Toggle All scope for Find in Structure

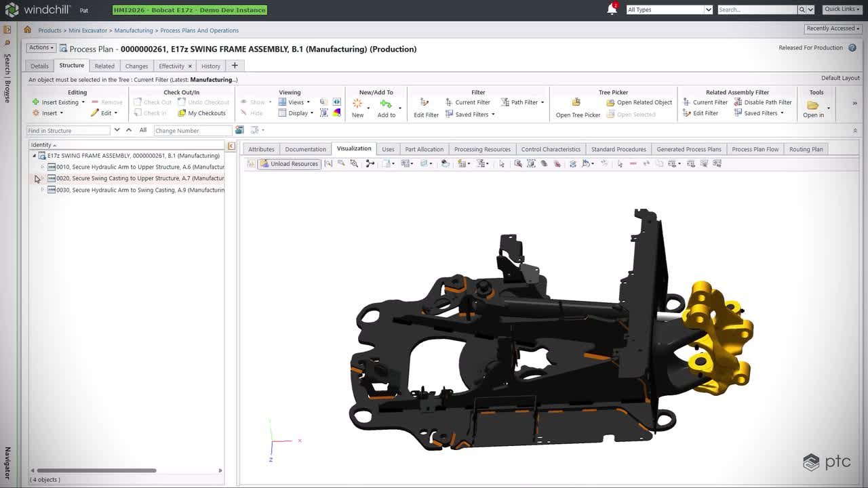click(x=143, y=130)
